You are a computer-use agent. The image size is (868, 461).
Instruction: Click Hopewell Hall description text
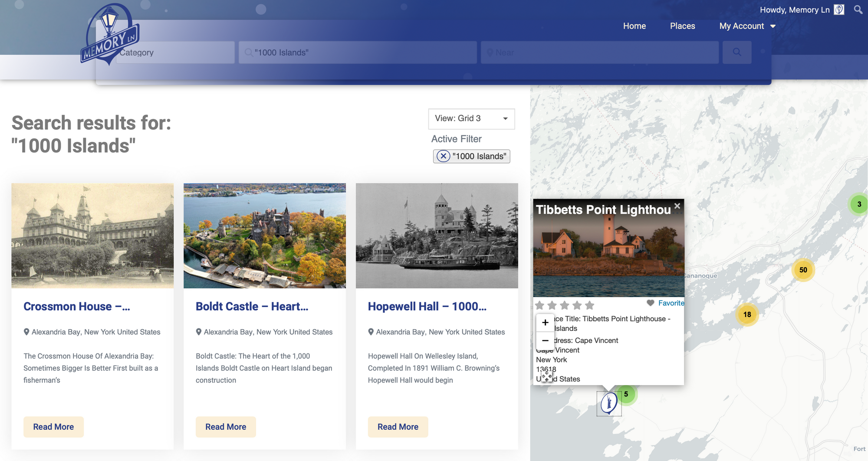tap(434, 368)
